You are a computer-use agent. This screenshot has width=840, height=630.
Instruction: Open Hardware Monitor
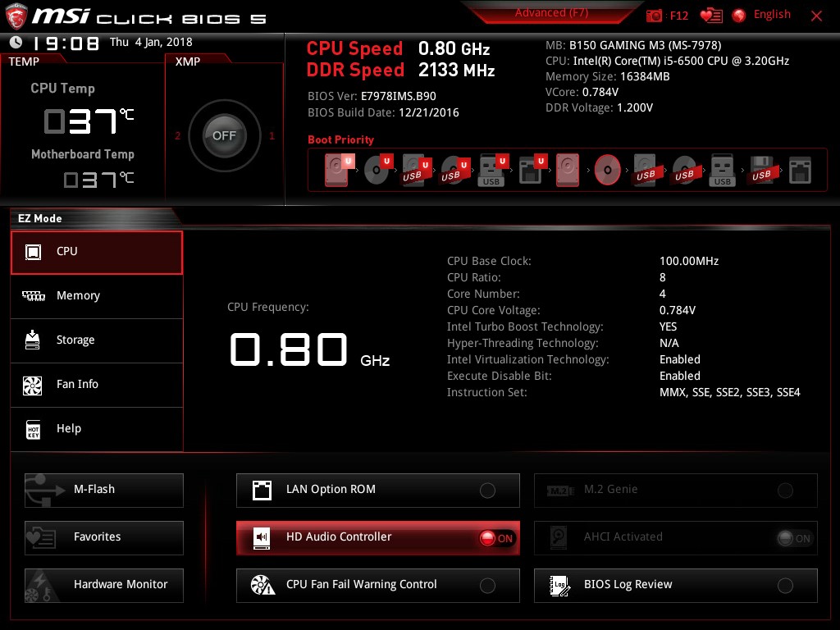tap(104, 585)
